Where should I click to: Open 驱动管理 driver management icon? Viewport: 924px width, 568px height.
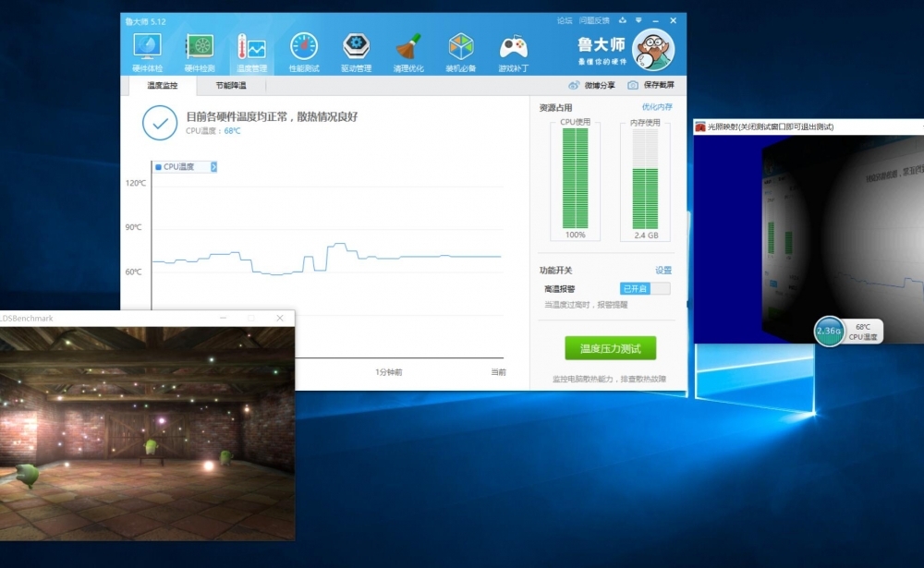click(x=356, y=52)
